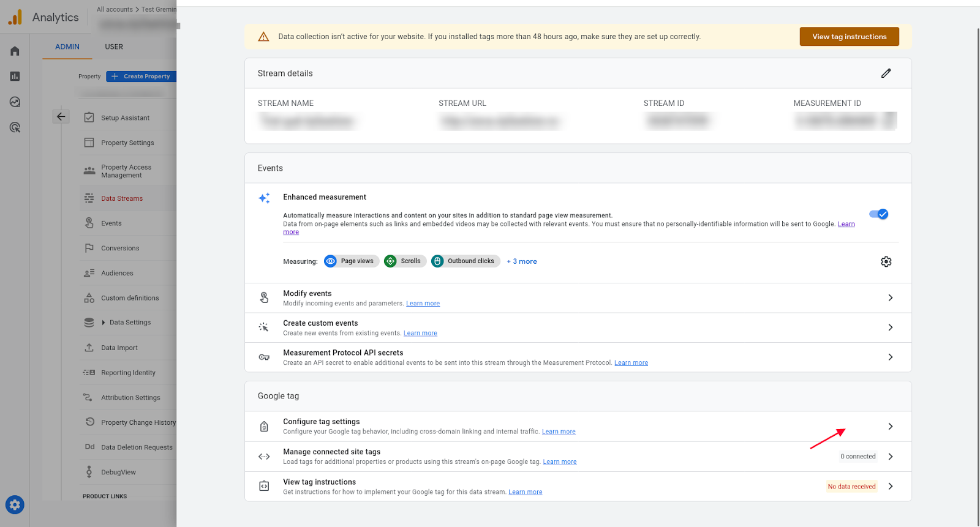The image size is (980, 527).
Task: Show the '+ 3 more' measured events
Action: click(x=522, y=261)
